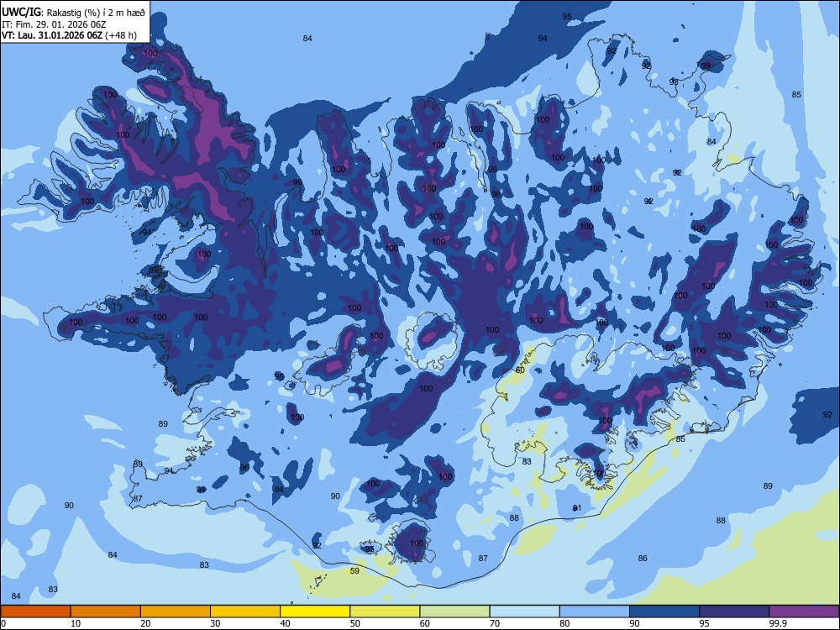Screen dimensions: 840x630
Task: Click the light blue 70–80 legend swatch
Action: tap(525, 612)
